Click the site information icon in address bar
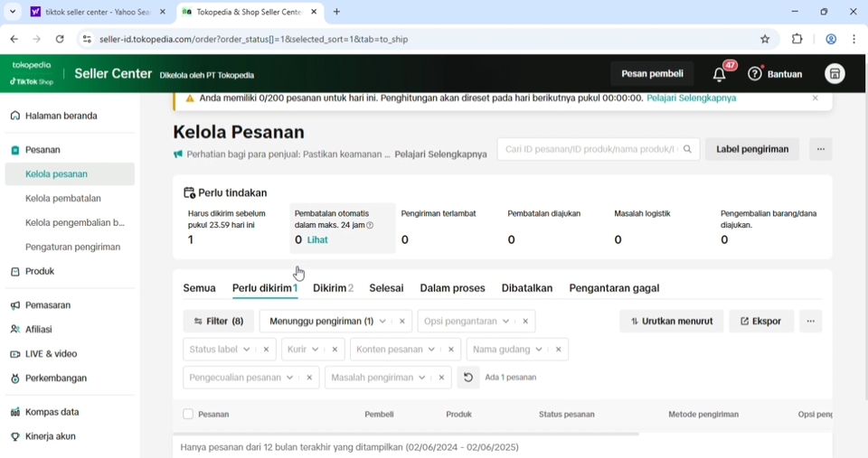This screenshot has height=458, width=868. (x=87, y=39)
